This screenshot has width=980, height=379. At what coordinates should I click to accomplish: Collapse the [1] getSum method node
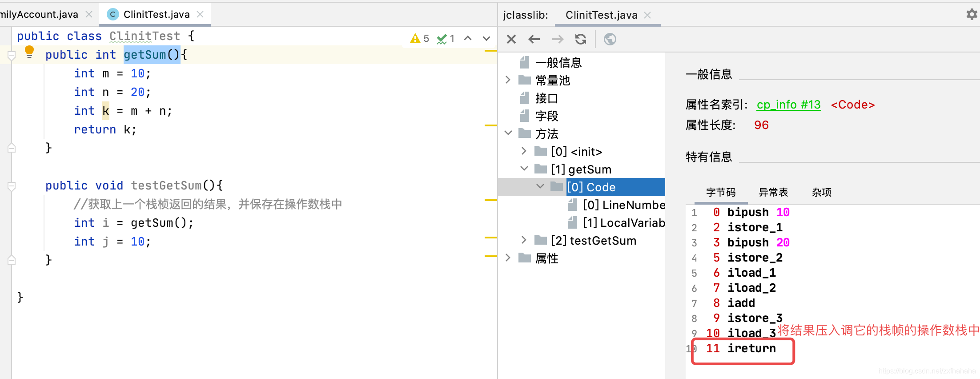[x=524, y=169]
